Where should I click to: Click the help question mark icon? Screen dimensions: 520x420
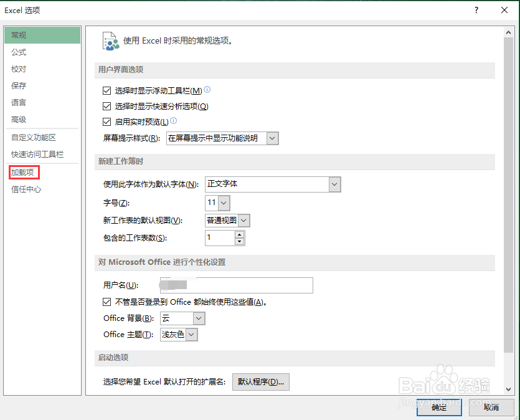476,10
